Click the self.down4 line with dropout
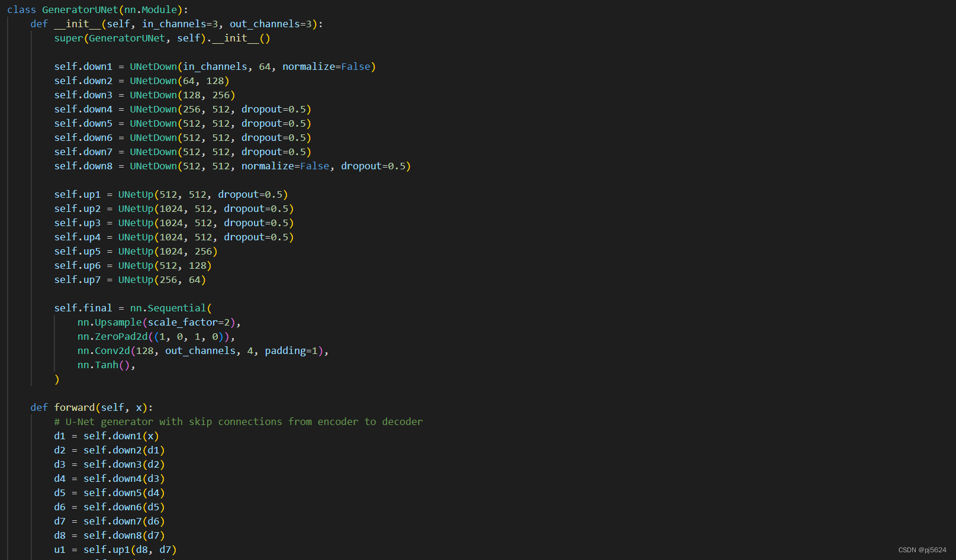The height and width of the screenshot is (560, 956). tap(182, 109)
